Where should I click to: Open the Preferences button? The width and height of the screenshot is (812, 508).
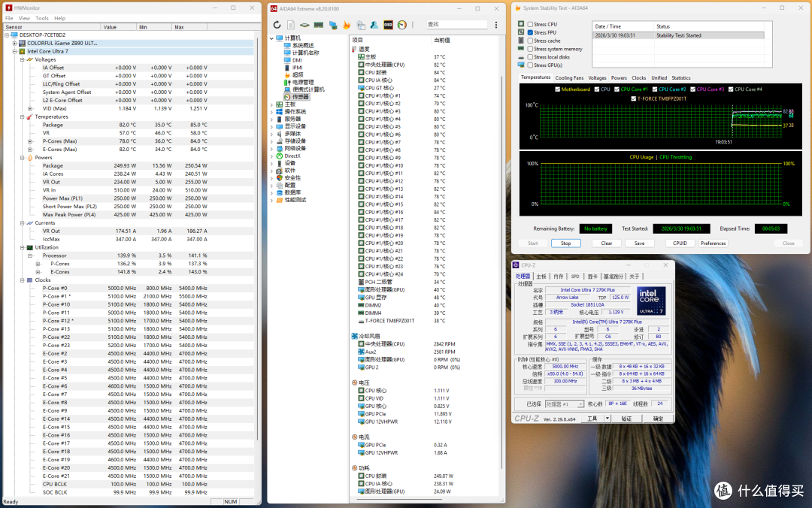click(x=713, y=243)
